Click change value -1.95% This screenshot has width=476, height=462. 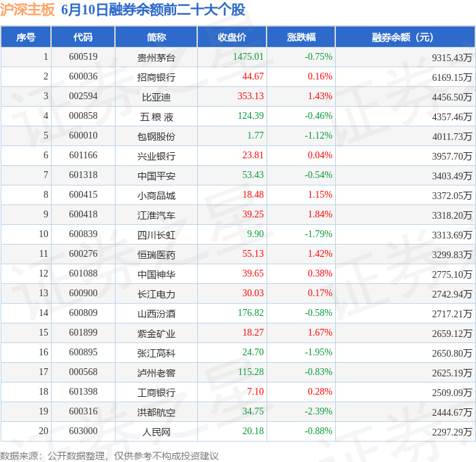[318, 353]
